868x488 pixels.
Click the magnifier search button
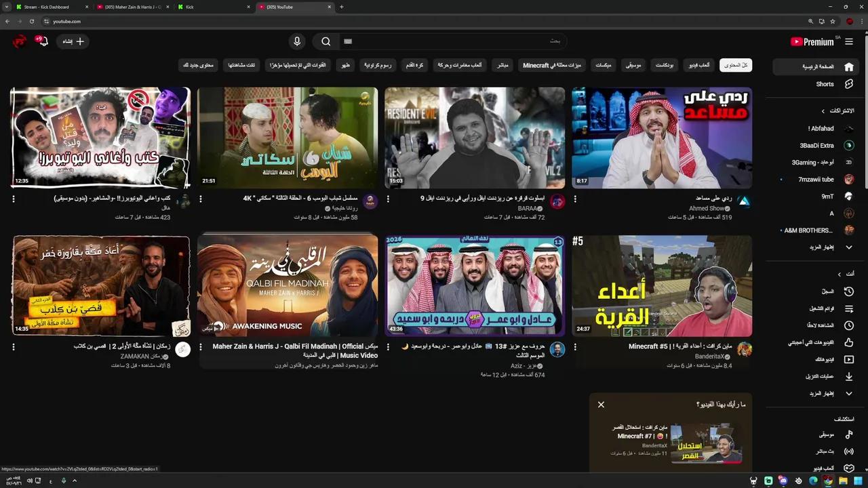tap(326, 41)
